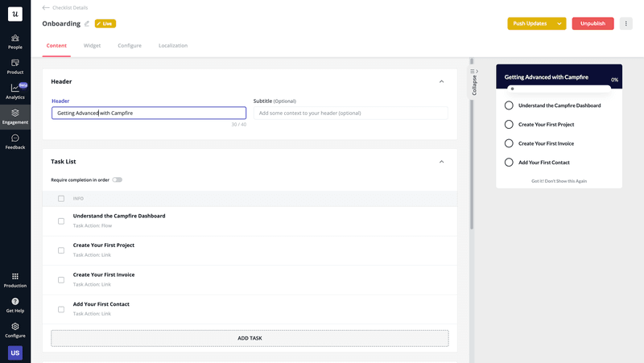Go back using the Checklist Details arrow
This screenshot has width=644, height=363.
point(46,8)
